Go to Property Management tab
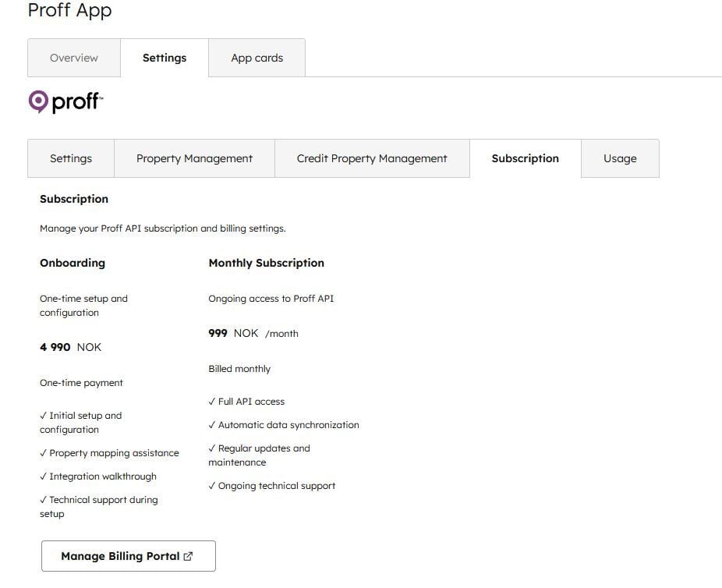722x588 pixels. [194, 158]
